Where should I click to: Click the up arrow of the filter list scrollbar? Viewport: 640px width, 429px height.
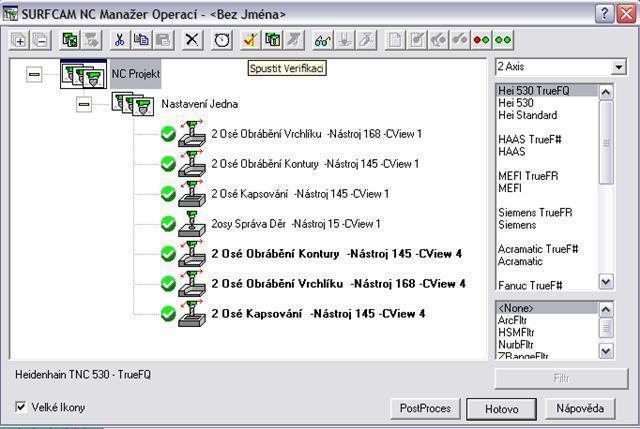pos(606,310)
